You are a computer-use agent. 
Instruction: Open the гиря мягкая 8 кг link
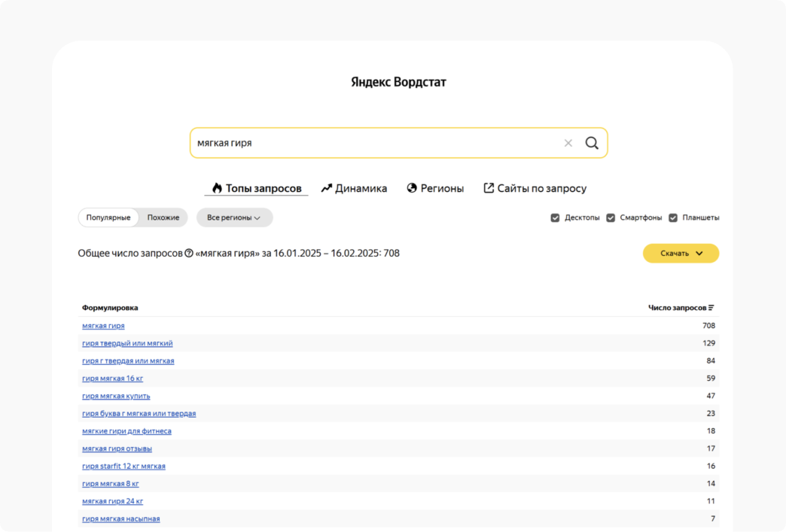(110, 483)
